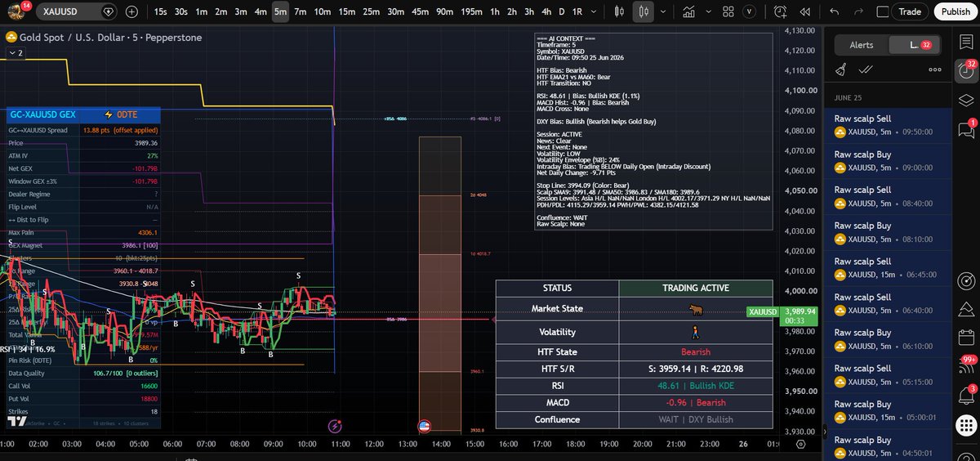Undo the last chart action

(834, 12)
